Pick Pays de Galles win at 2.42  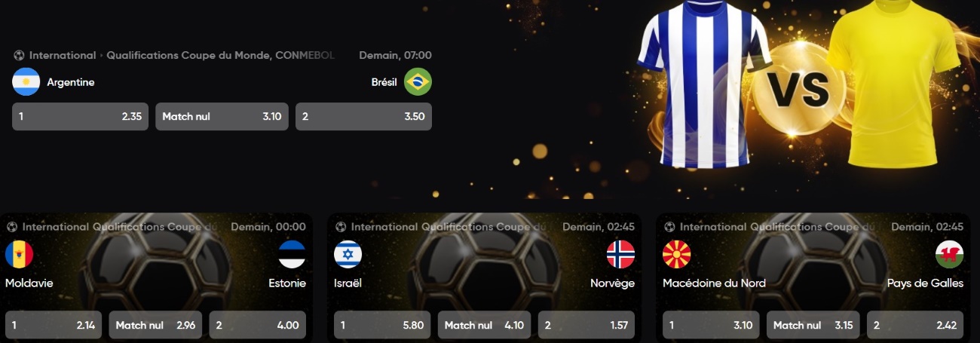coord(915,326)
